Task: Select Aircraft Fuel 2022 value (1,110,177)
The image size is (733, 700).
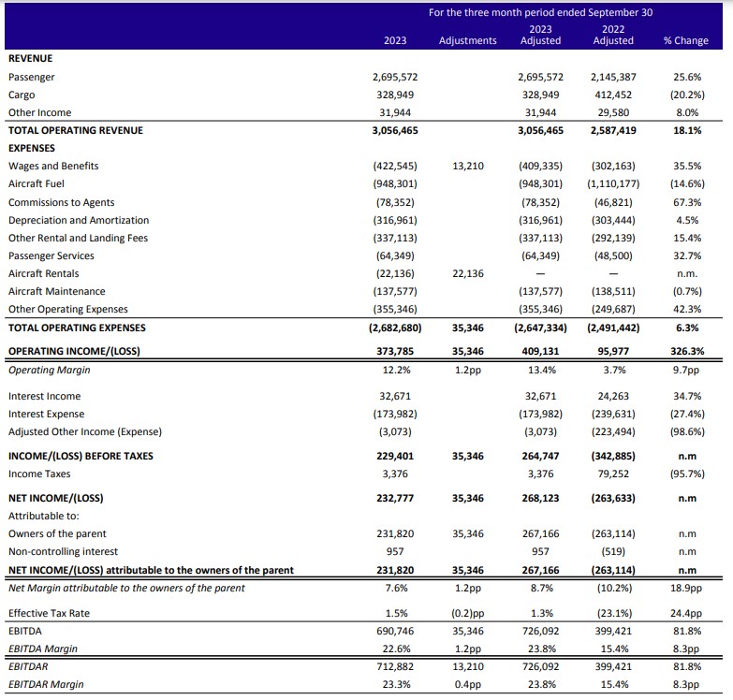Action: point(613,183)
